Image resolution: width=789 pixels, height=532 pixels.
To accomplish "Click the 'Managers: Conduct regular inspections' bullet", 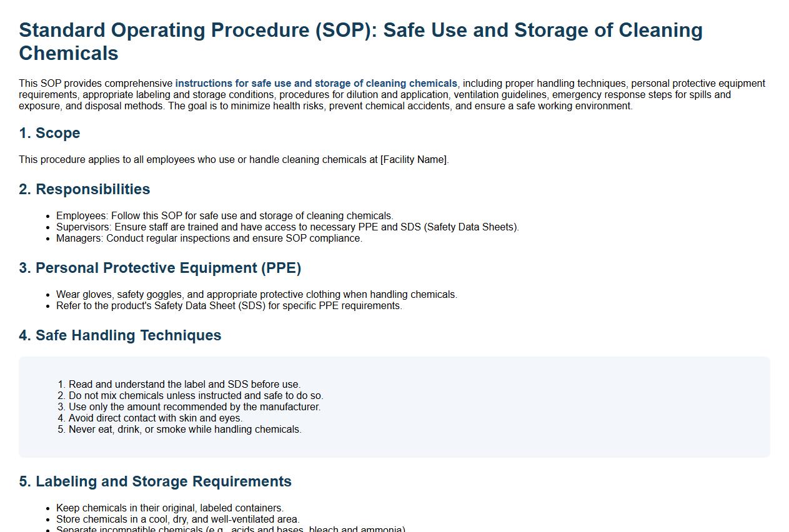I will [209, 239].
